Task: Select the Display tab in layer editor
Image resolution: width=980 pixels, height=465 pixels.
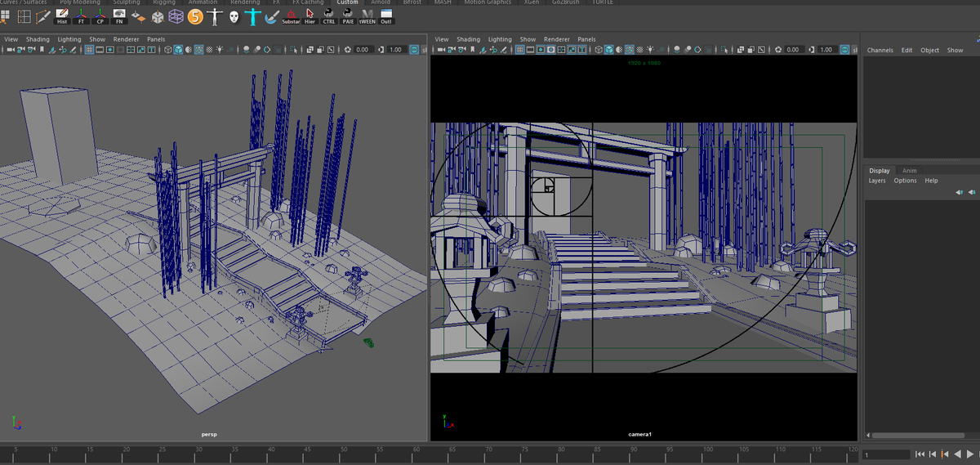Action: click(880, 171)
